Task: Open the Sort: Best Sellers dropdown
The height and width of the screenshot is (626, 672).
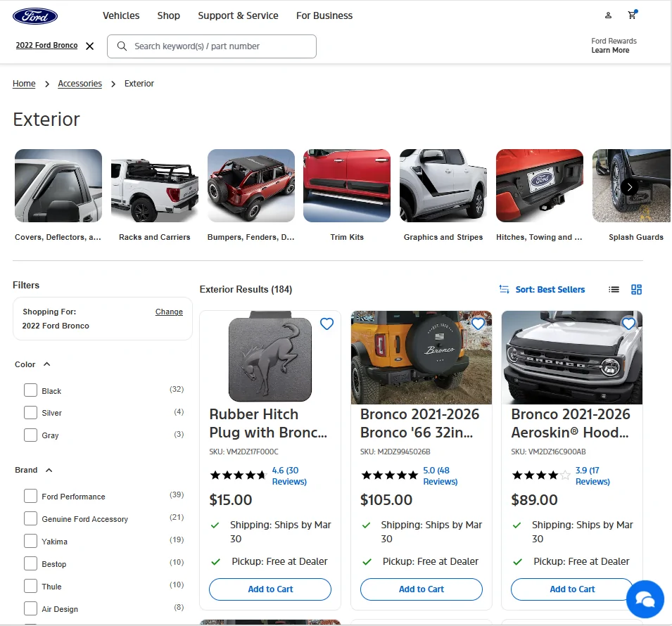Action: click(550, 289)
